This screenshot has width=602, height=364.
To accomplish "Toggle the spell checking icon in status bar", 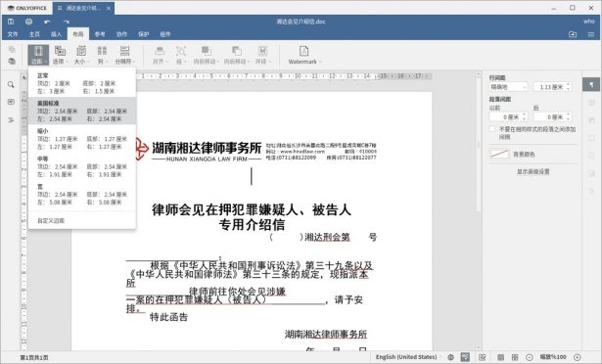I will 465,357.
